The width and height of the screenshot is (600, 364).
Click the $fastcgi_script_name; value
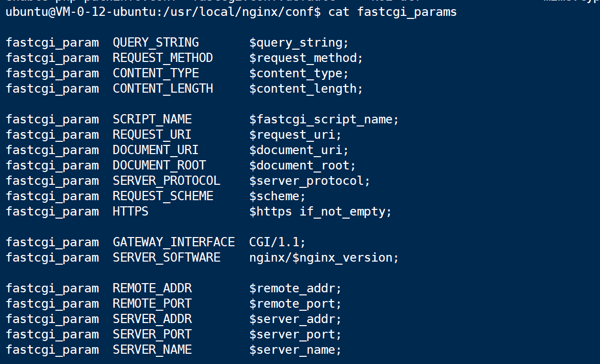(x=324, y=120)
